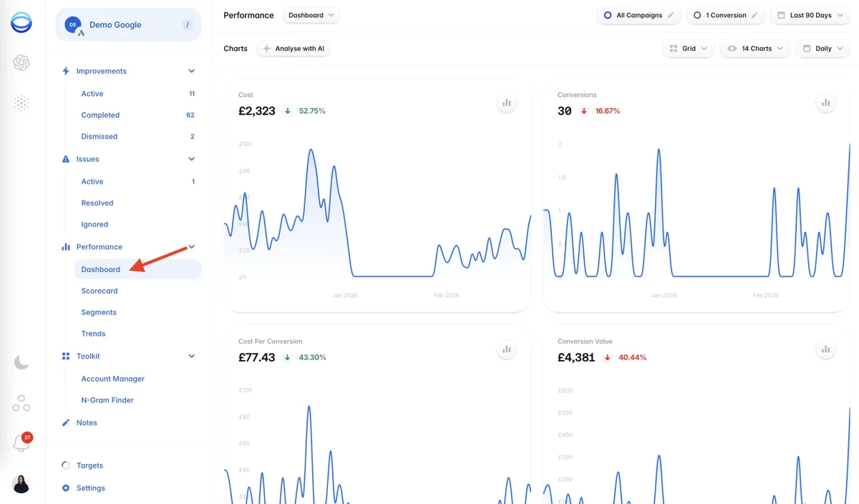The image size is (859, 504).
Task: Open chart type icon on Cost card
Action: [507, 103]
